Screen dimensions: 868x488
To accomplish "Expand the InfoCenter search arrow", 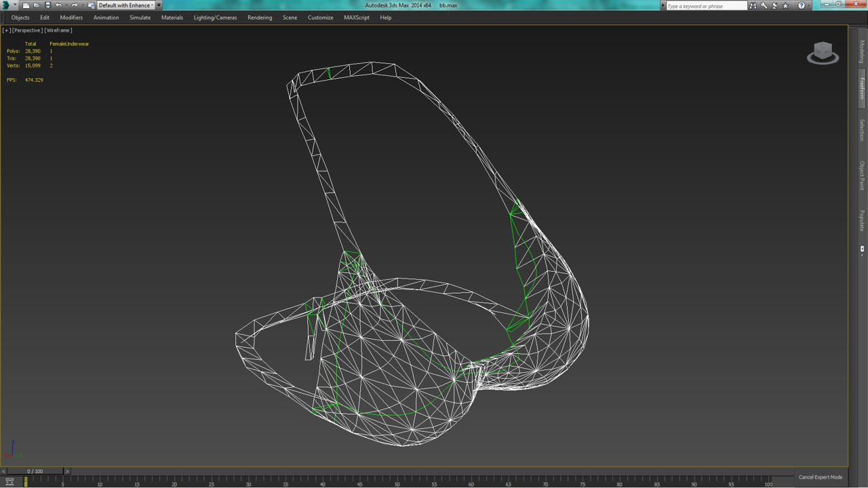I will click(663, 5).
